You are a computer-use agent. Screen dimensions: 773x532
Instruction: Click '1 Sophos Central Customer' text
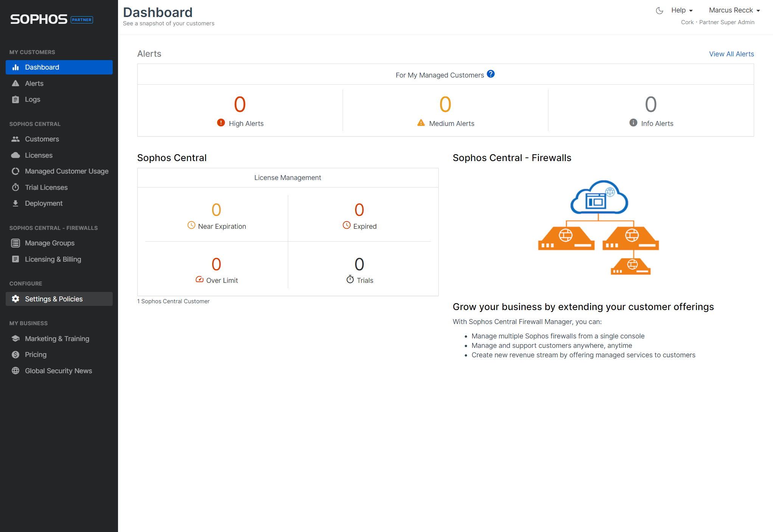coord(173,301)
